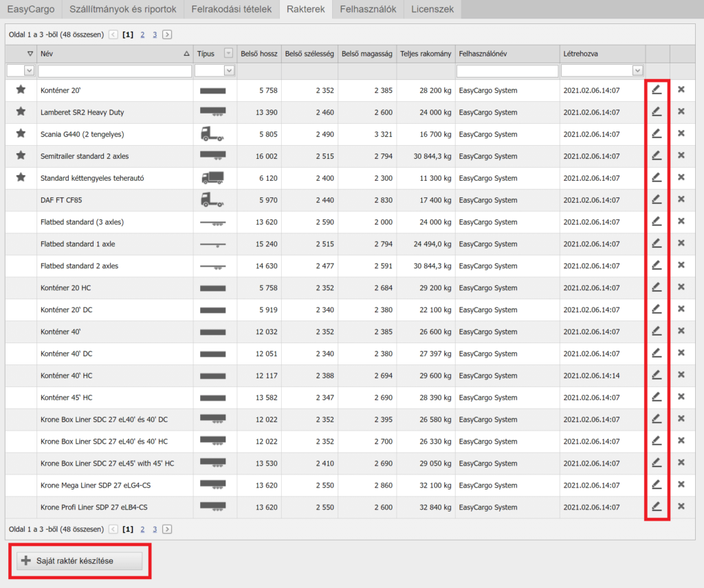Click Saját raktér készítése button
Viewport: 704px width, 588px height.
[80, 560]
